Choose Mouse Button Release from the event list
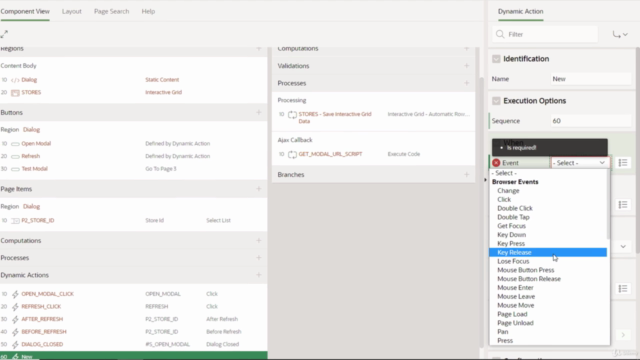 (x=548, y=279)
